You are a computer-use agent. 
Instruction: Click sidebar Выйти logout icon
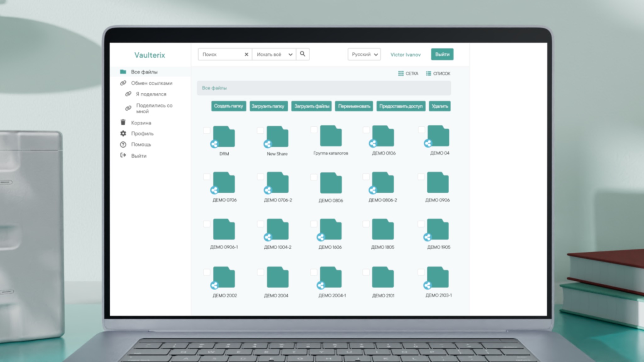point(123,156)
